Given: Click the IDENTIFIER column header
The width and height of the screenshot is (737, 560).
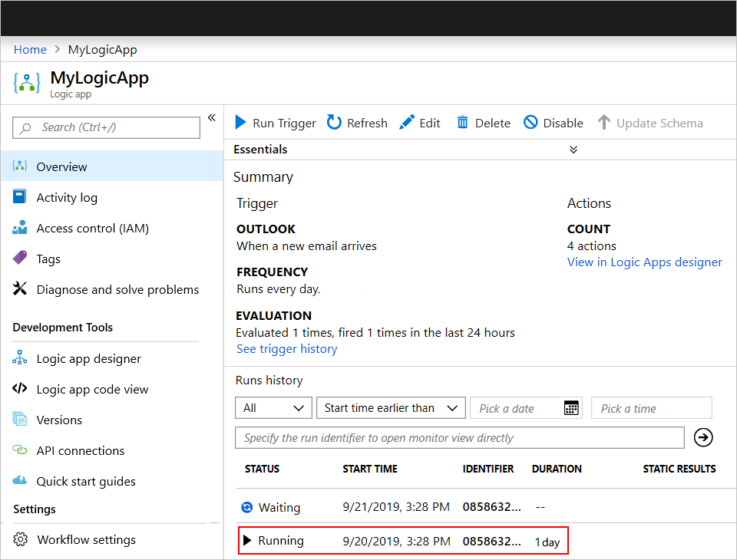Looking at the screenshot, I should [488, 469].
